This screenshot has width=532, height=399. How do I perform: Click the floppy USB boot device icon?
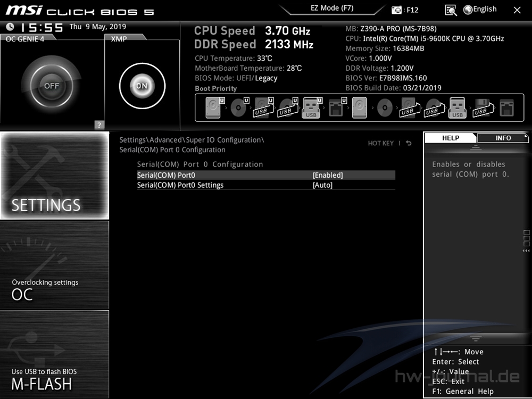point(481,108)
